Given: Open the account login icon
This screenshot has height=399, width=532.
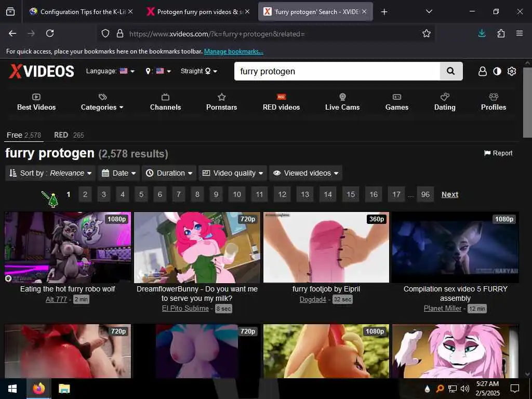Looking at the screenshot, I should click(482, 71).
